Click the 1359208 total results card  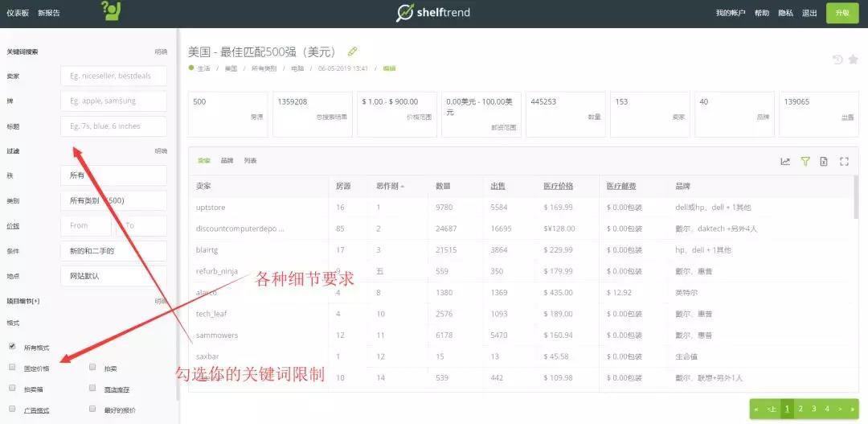click(312, 114)
